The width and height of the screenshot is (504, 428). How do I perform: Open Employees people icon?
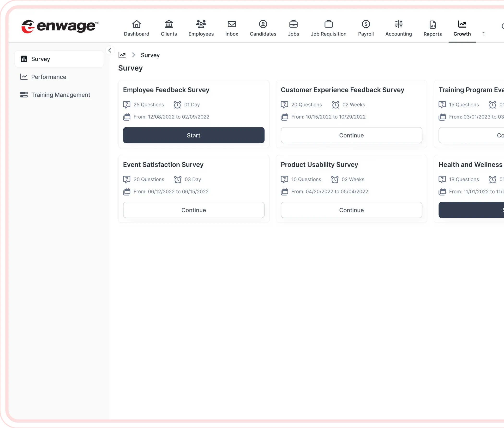pyautogui.click(x=201, y=24)
